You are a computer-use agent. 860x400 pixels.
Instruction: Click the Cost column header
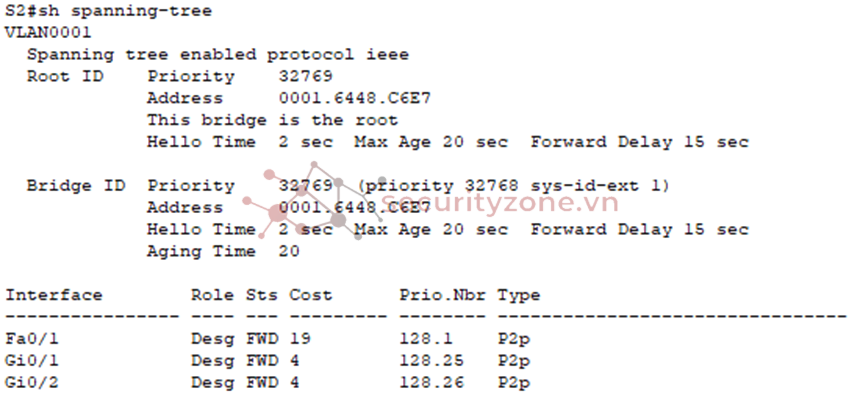tap(310, 295)
